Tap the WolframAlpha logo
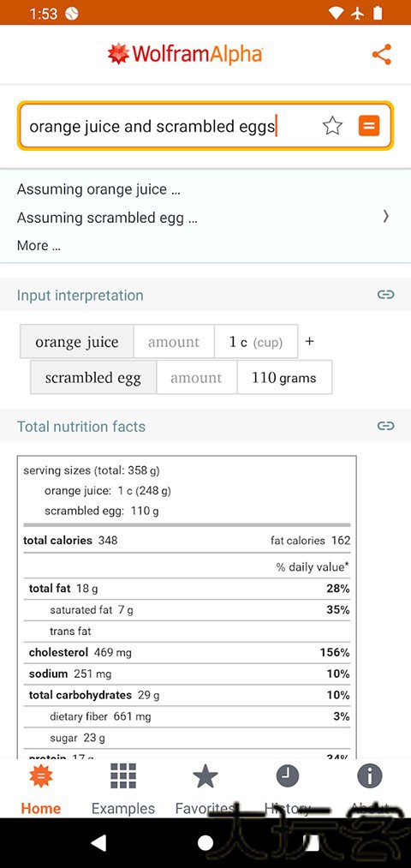This screenshot has width=411, height=868. click(x=185, y=54)
